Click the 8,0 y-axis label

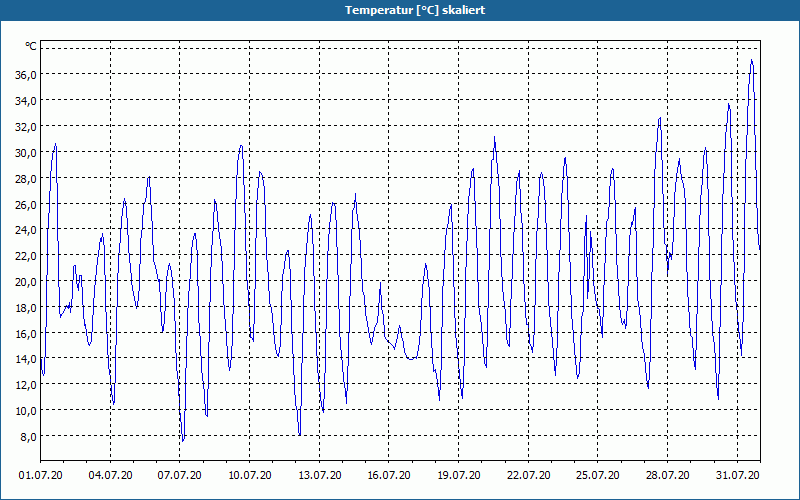pos(28,437)
